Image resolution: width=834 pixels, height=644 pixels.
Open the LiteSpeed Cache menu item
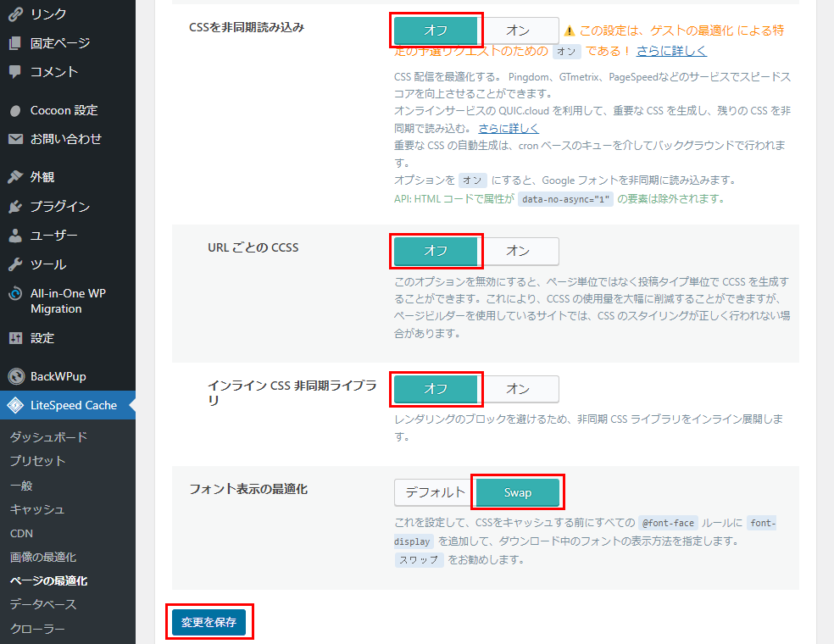pos(73,405)
